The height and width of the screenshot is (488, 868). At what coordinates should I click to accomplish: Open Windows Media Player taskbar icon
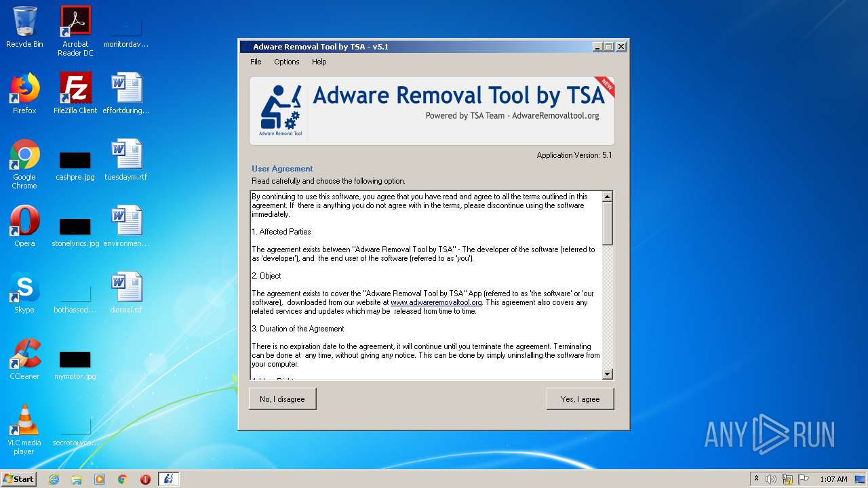pos(100,479)
